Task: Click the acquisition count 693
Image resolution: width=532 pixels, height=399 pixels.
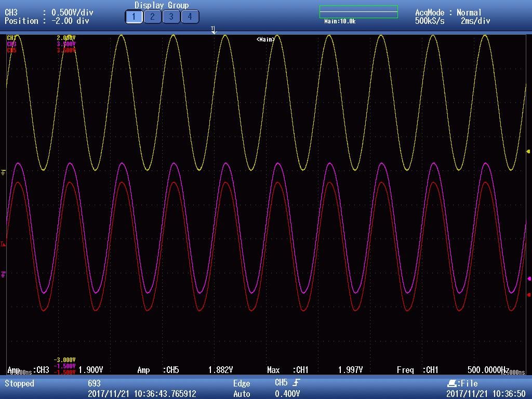Action: 94,383
